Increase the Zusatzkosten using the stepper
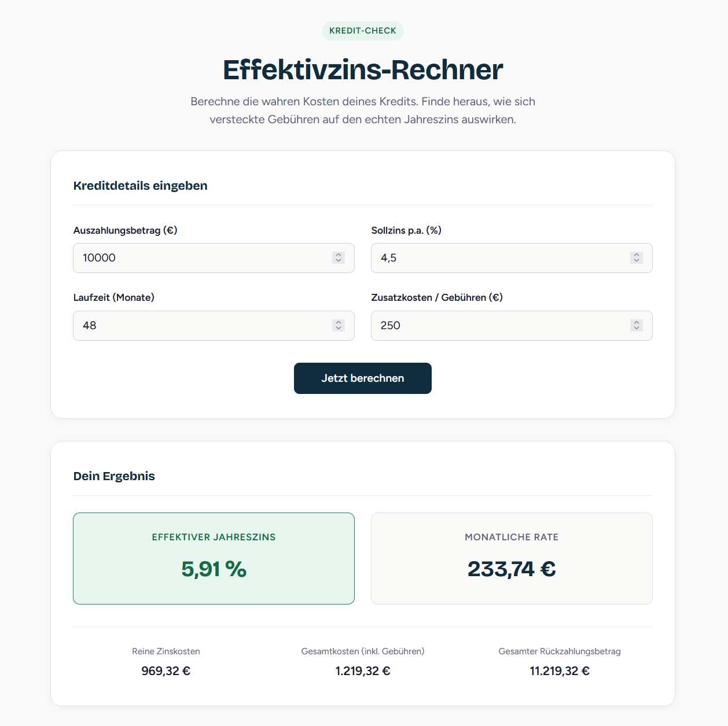This screenshot has width=728, height=726. [637, 322]
